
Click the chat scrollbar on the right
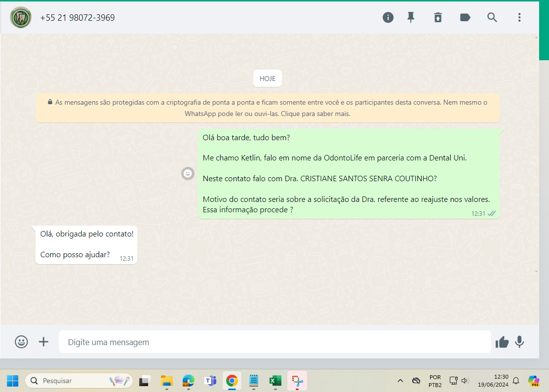click(x=536, y=154)
